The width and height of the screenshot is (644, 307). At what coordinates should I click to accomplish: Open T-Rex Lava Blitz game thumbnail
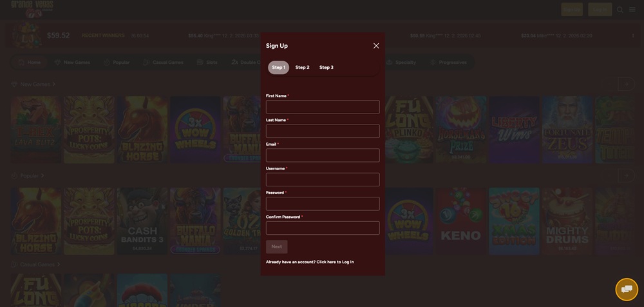pos(35,130)
